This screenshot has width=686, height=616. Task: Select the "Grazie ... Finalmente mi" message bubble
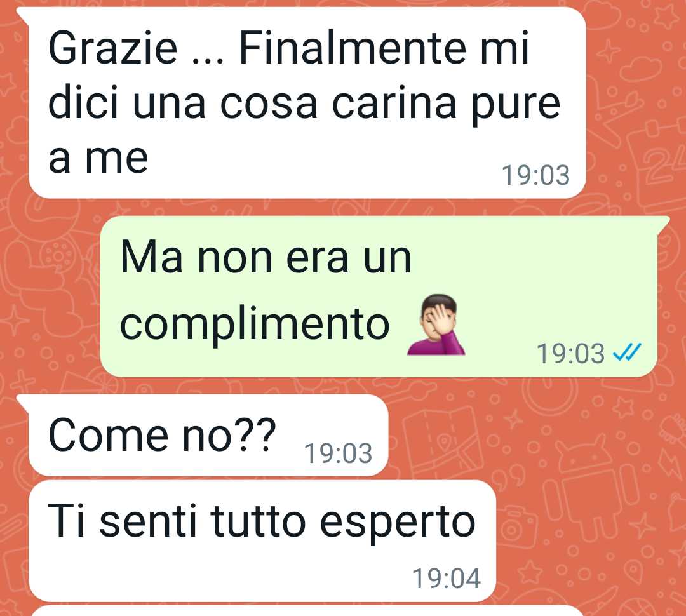pos(307,102)
